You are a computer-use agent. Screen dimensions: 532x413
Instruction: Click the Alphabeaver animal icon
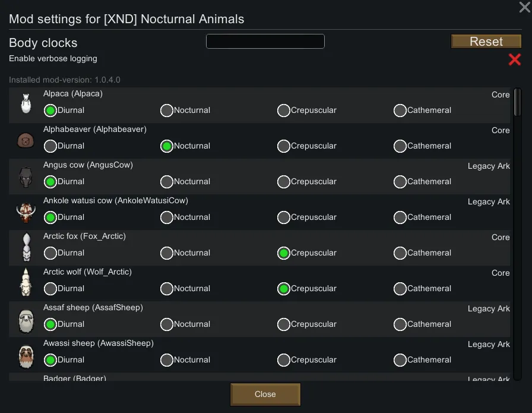point(26,140)
